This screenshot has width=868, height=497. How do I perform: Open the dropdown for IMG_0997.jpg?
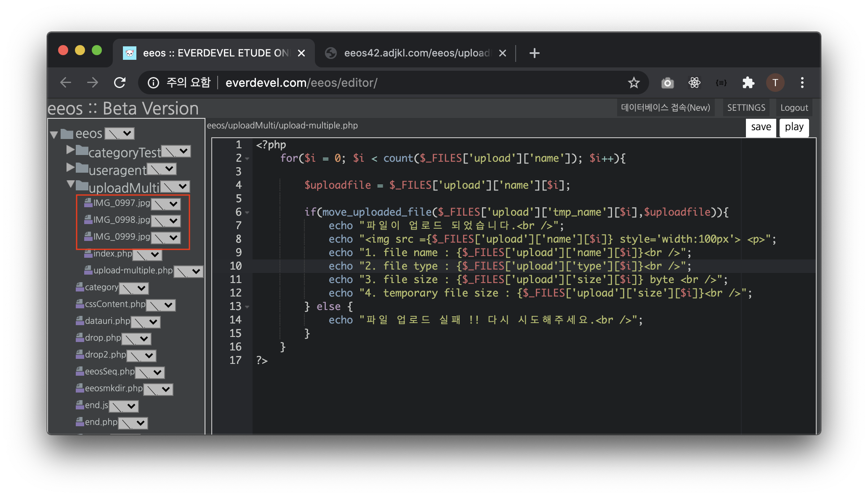point(166,204)
